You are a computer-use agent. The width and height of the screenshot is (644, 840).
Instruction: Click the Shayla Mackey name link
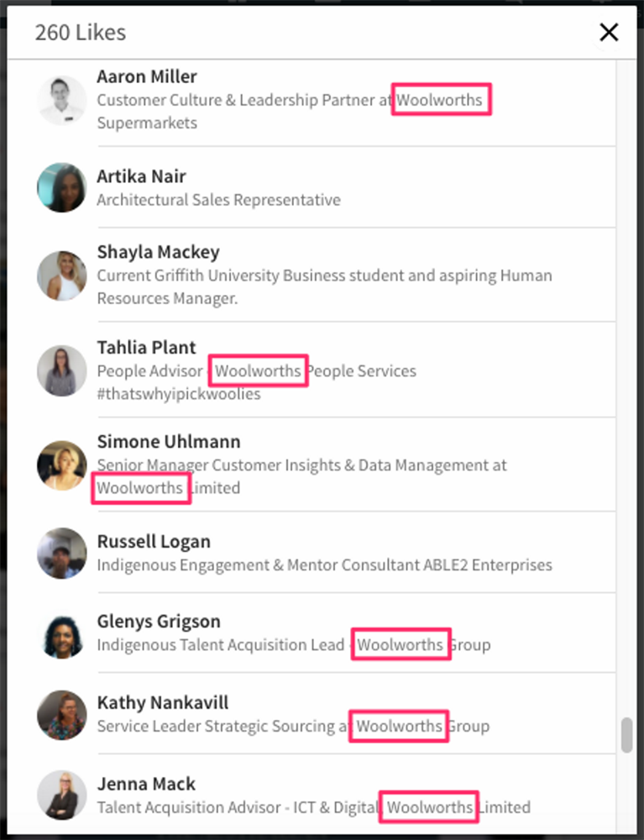pos(158,252)
